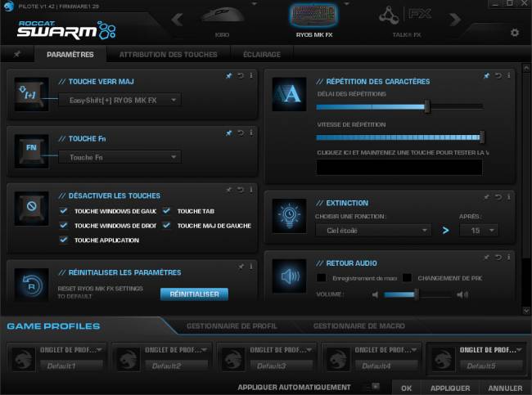Reset the Répétition des caractères panel

point(498,75)
